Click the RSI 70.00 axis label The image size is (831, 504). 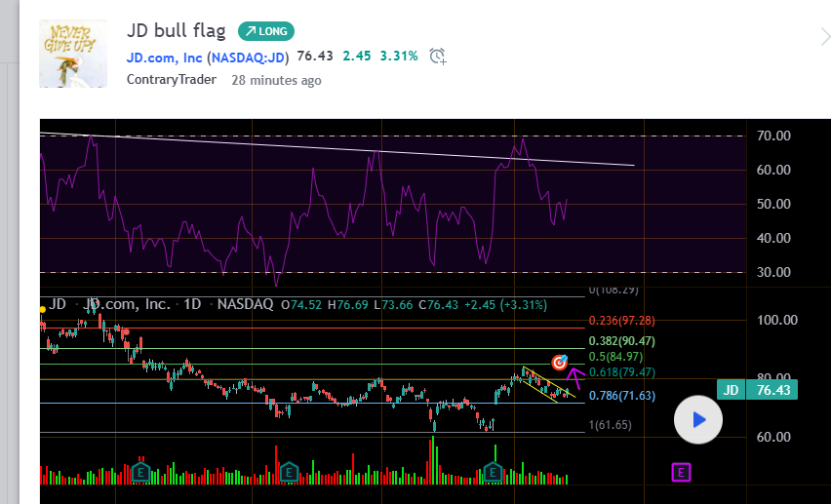point(773,136)
